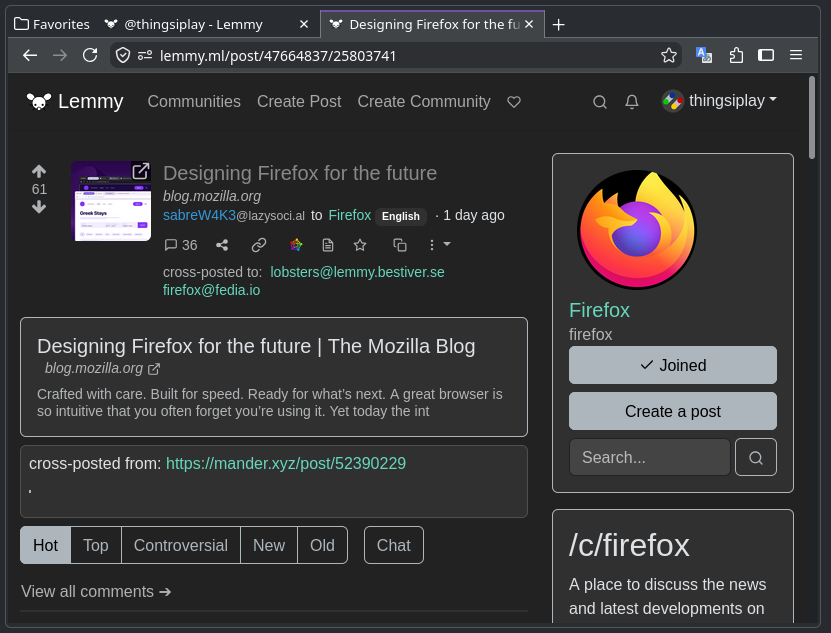The width and height of the screenshot is (831, 633).
Task: Open the Firefox hamburger application menu
Action: click(795, 55)
